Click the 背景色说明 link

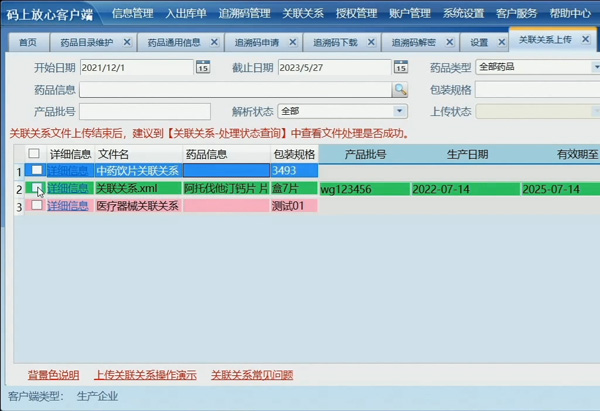pos(54,375)
